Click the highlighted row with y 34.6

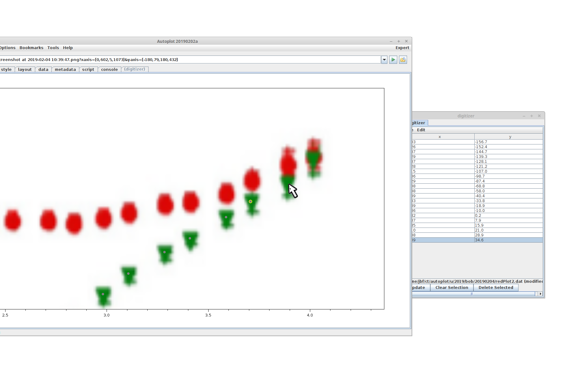(477, 240)
